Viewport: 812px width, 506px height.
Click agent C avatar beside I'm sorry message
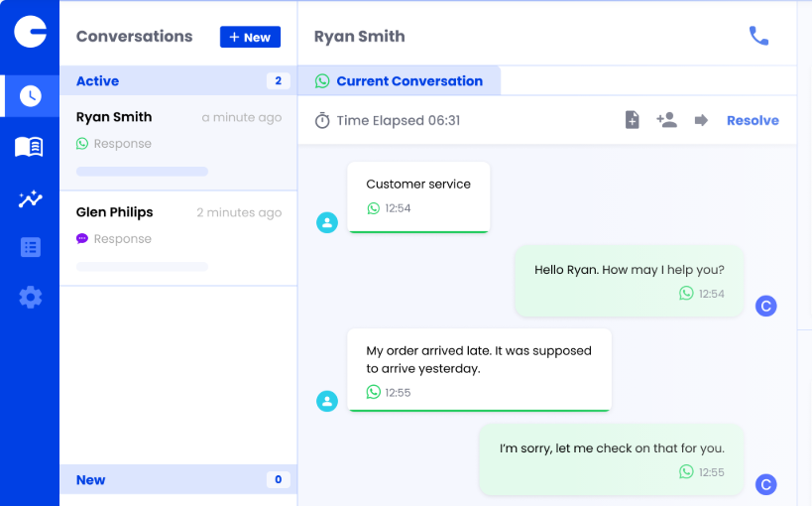click(765, 484)
